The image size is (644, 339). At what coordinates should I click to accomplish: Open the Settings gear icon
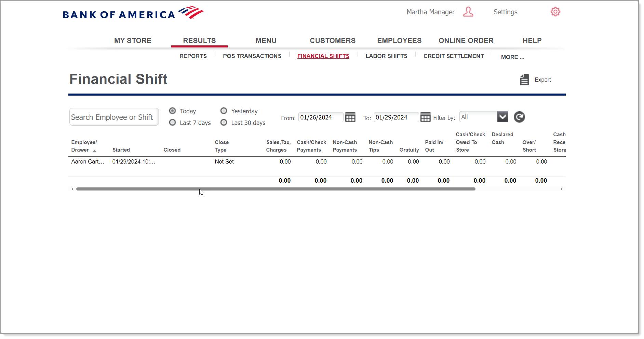(x=555, y=11)
